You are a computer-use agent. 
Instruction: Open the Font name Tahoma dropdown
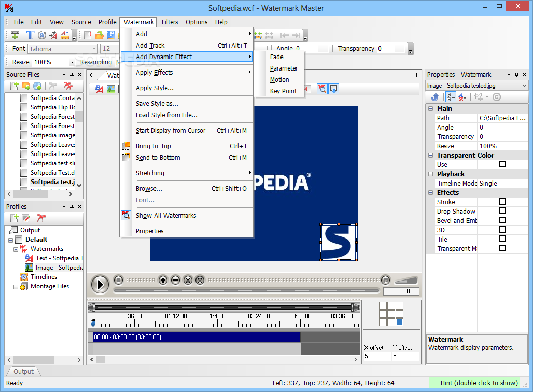click(94, 49)
